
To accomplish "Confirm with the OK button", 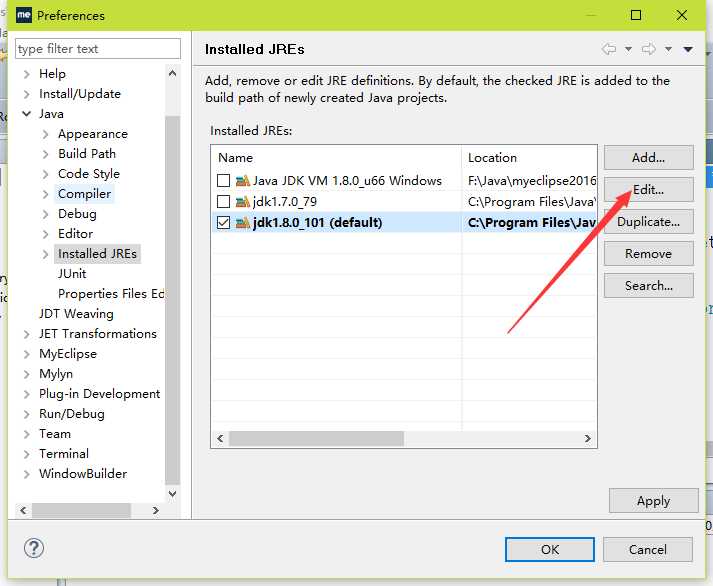I will pos(550,550).
